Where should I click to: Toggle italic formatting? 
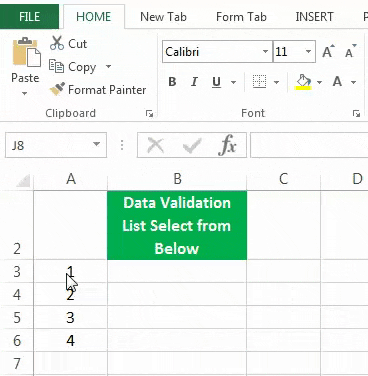194,82
